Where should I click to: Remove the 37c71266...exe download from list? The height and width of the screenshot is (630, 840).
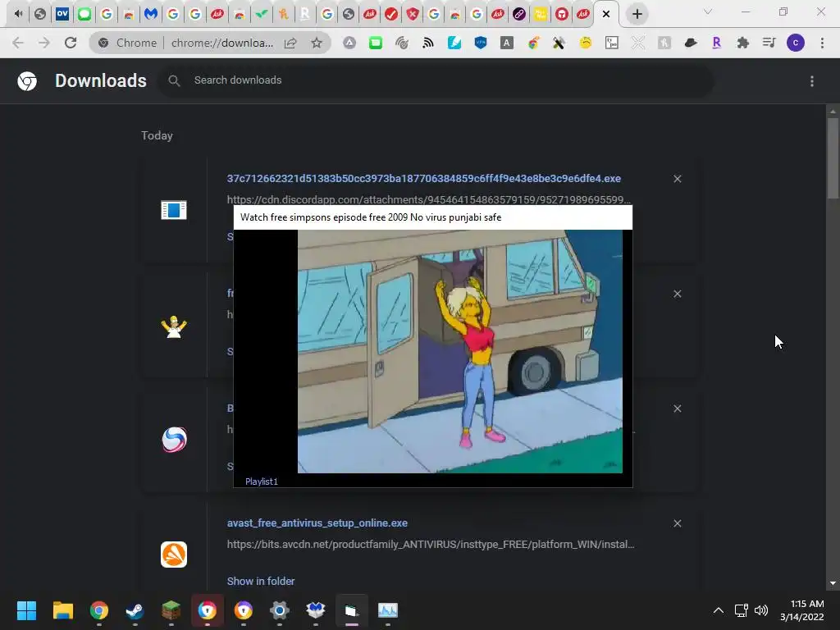[x=677, y=179]
